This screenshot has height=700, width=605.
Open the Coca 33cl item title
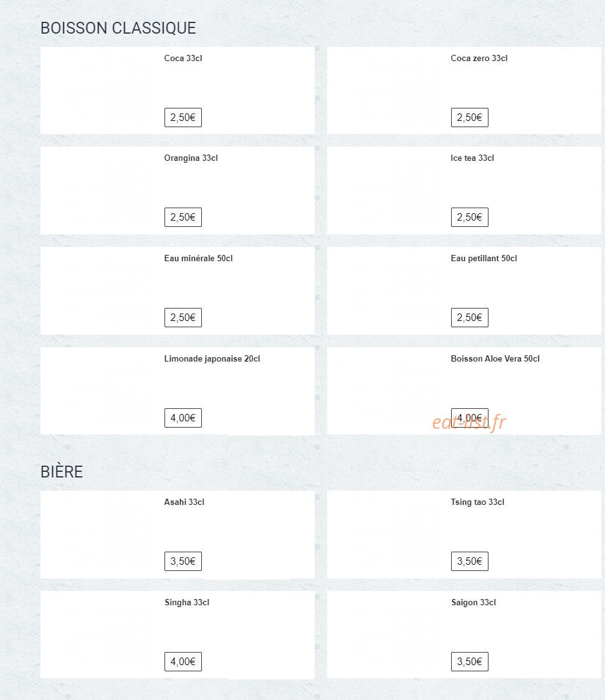point(183,58)
